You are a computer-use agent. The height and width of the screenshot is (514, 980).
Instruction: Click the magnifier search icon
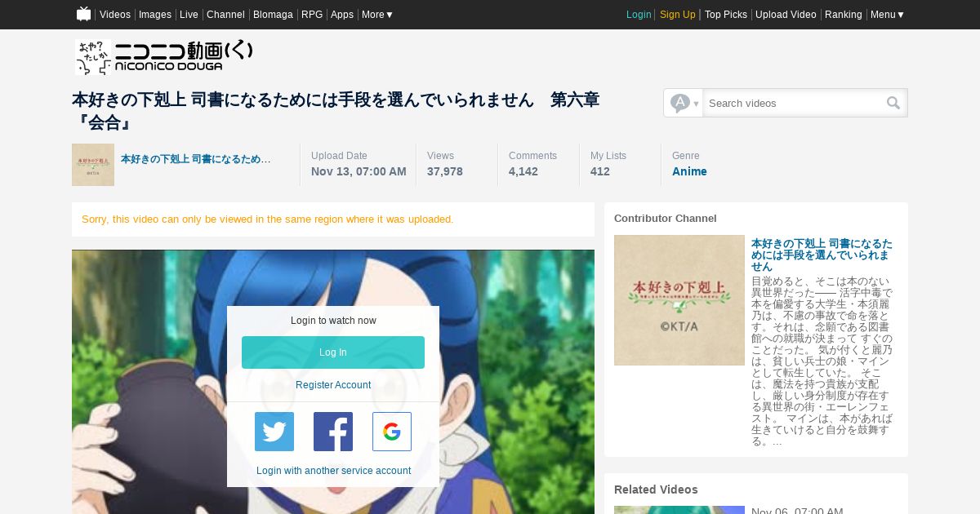tap(893, 103)
